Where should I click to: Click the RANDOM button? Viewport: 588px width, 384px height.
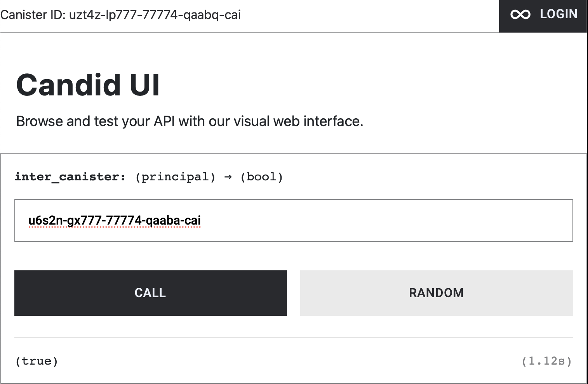(x=436, y=293)
